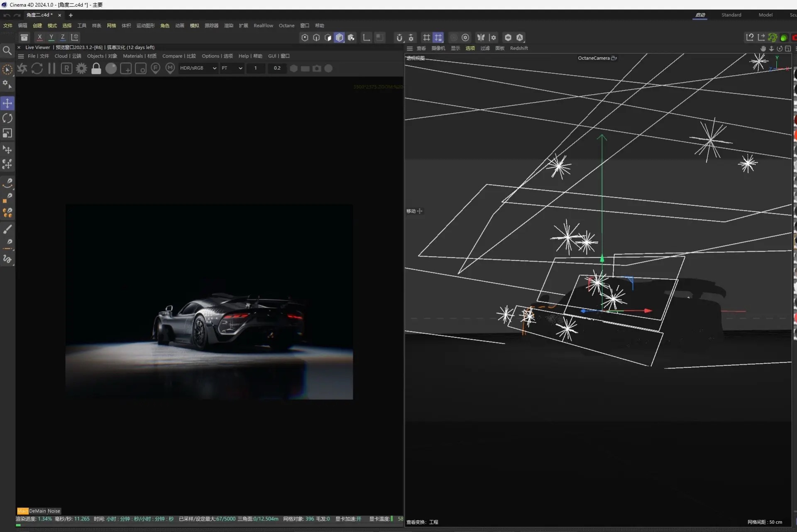Open Materials menu in Live Viewer
The width and height of the screenshot is (797, 532).
tap(139, 56)
